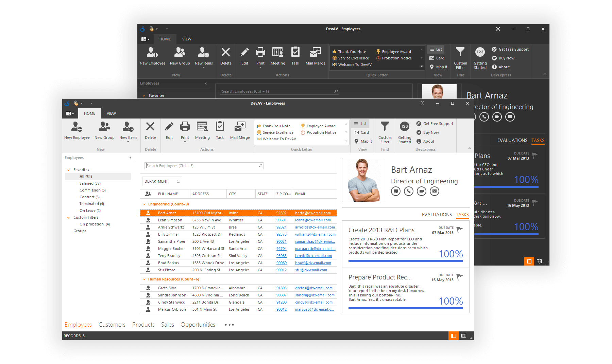Screen dimensions: 612x364
Task: Click Mail Merge icon in back dark window
Action: point(316,52)
